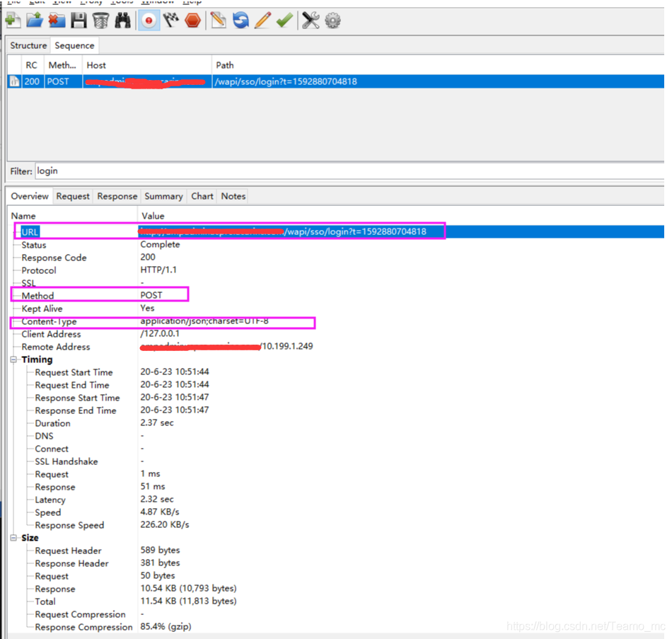Select the Client Address row
Viewport: 672px width, 639px height.
coord(336,334)
